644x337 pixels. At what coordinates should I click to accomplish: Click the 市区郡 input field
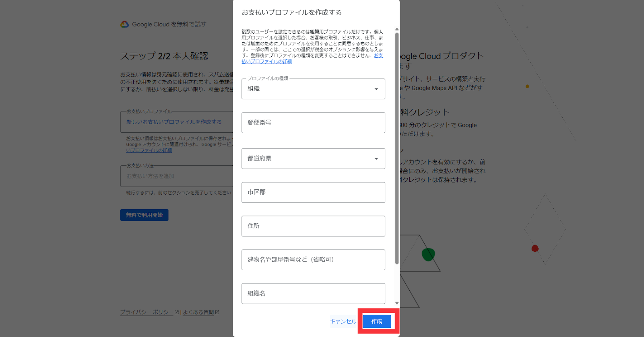(313, 192)
